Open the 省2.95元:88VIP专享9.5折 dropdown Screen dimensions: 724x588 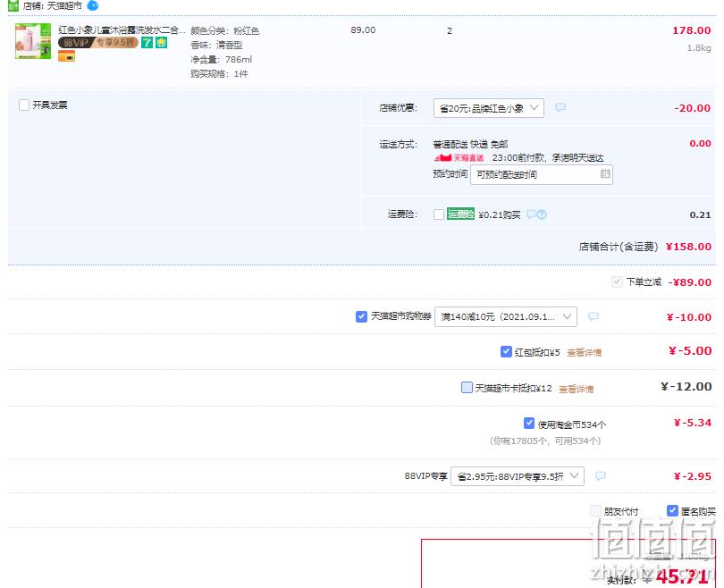point(518,476)
